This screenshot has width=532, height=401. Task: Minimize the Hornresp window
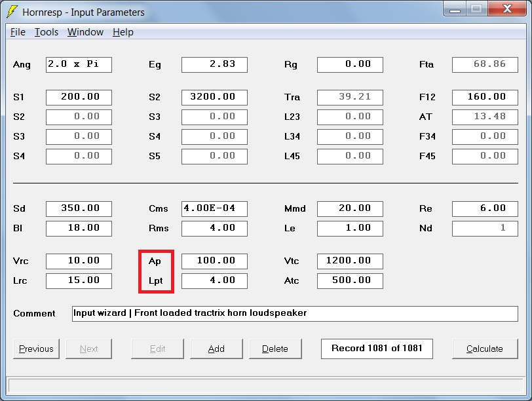[455, 9]
